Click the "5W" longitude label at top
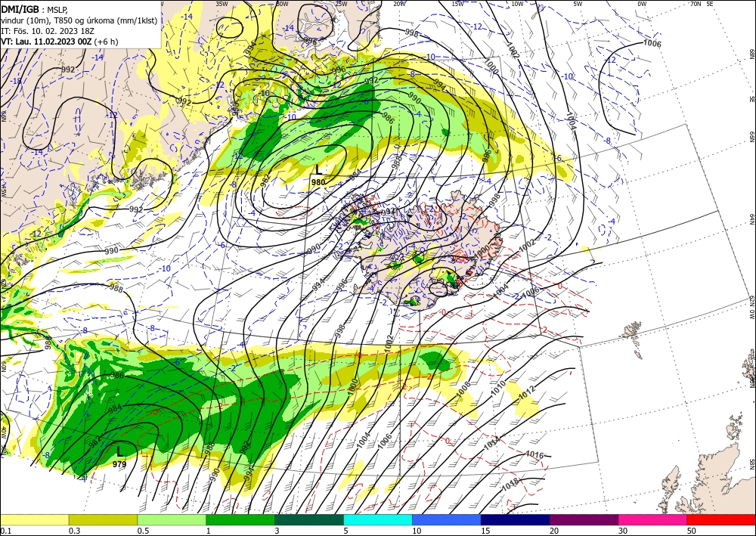Viewport: 756px width, 536px height. coord(578,4)
